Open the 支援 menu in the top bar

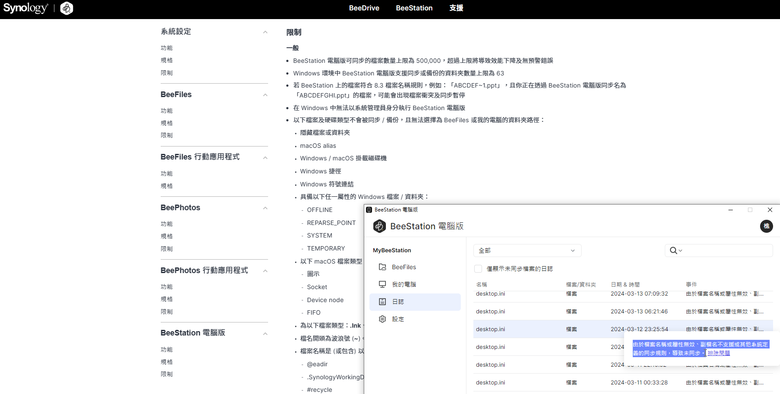tap(456, 8)
